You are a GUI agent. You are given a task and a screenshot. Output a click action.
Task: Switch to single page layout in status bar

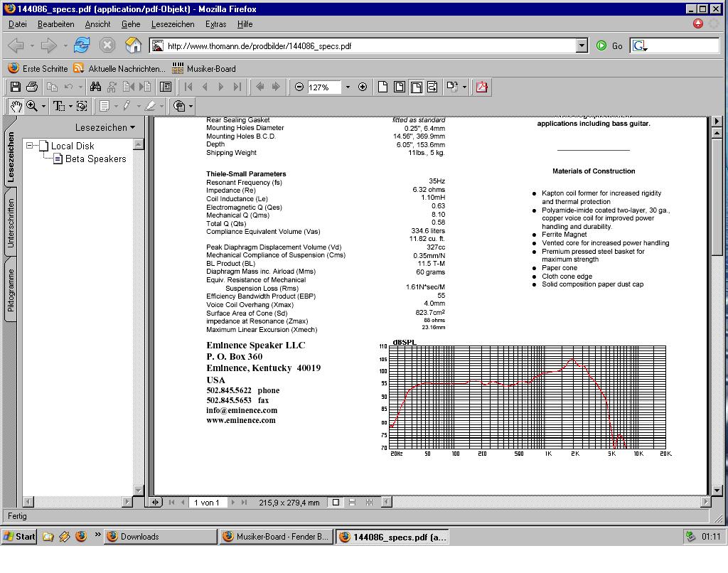click(x=336, y=502)
